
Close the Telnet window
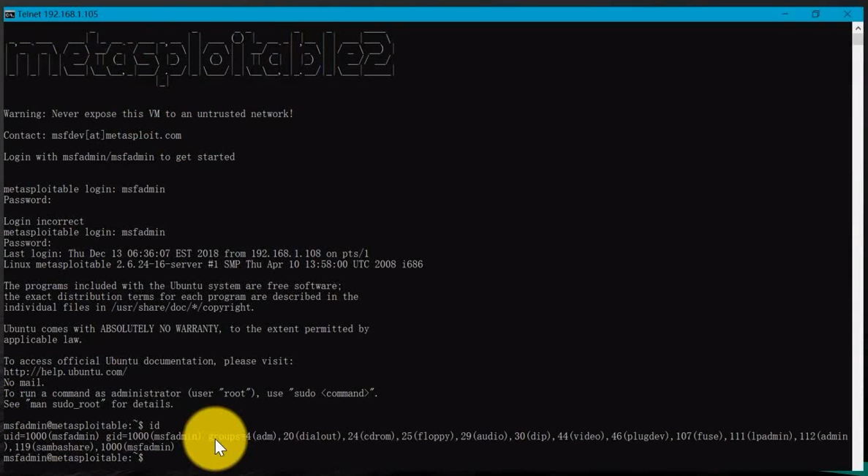click(x=847, y=14)
